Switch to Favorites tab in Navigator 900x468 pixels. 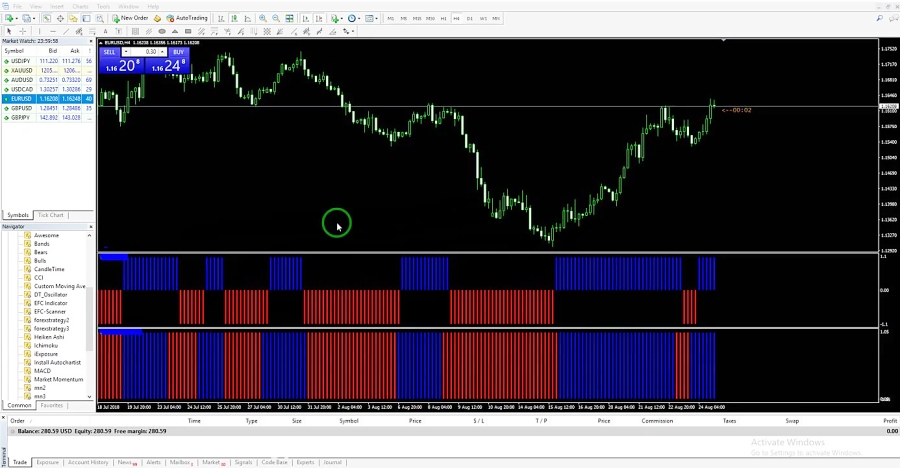52,405
